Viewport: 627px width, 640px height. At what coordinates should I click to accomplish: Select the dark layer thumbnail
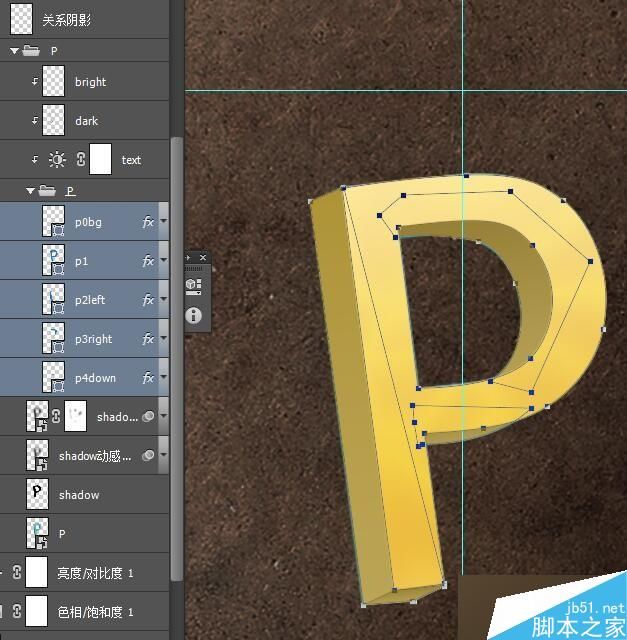53,120
